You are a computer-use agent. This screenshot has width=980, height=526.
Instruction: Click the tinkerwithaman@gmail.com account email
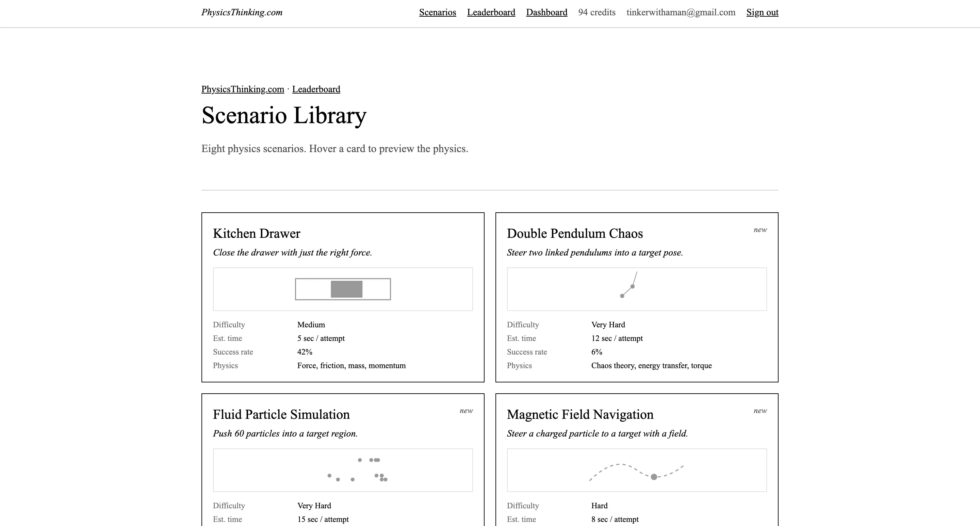681,12
